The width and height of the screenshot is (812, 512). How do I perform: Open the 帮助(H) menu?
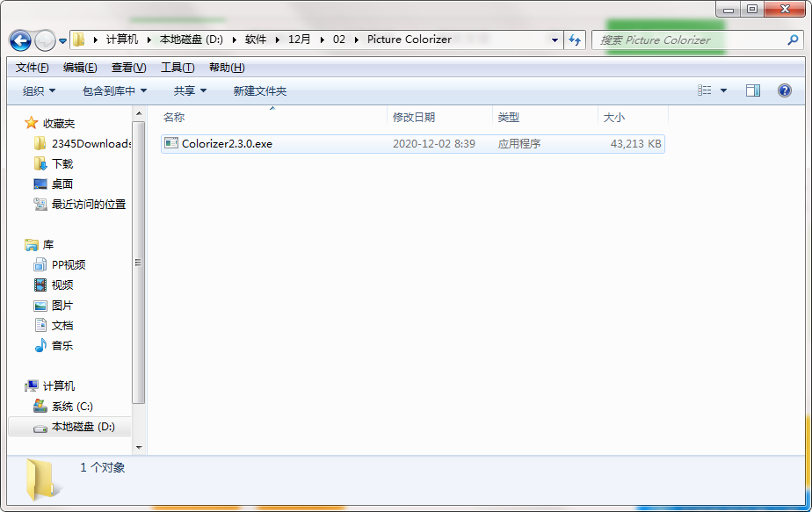[x=227, y=68]
